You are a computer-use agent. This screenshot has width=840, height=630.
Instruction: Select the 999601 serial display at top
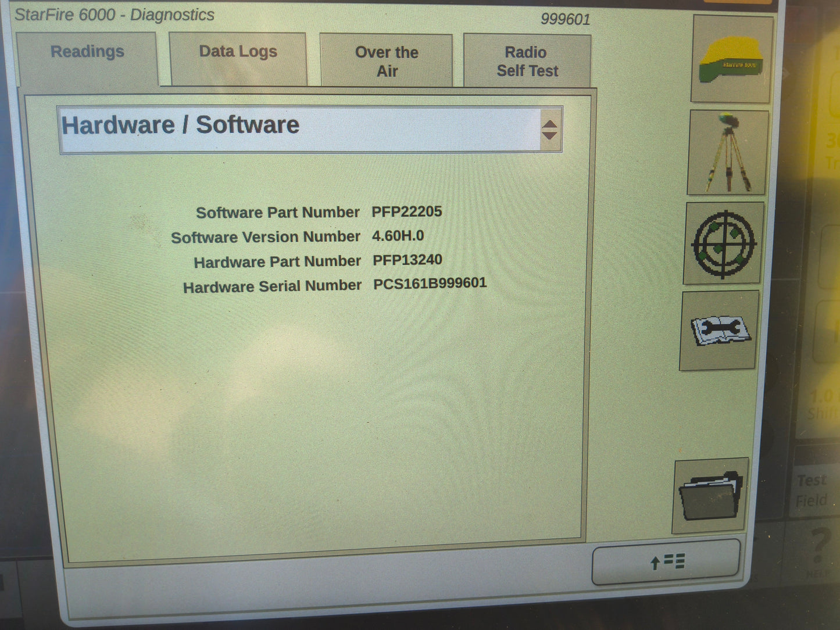(x=567, y=19)
